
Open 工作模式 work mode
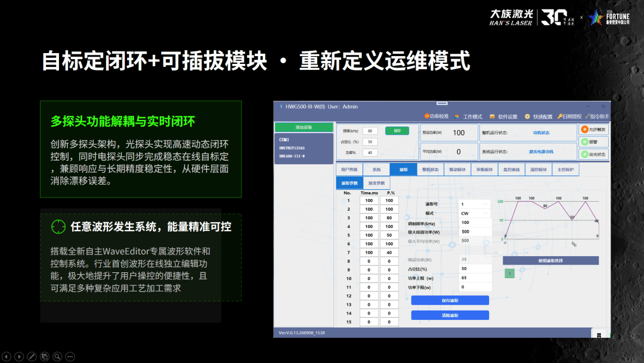tap(468, 116)
